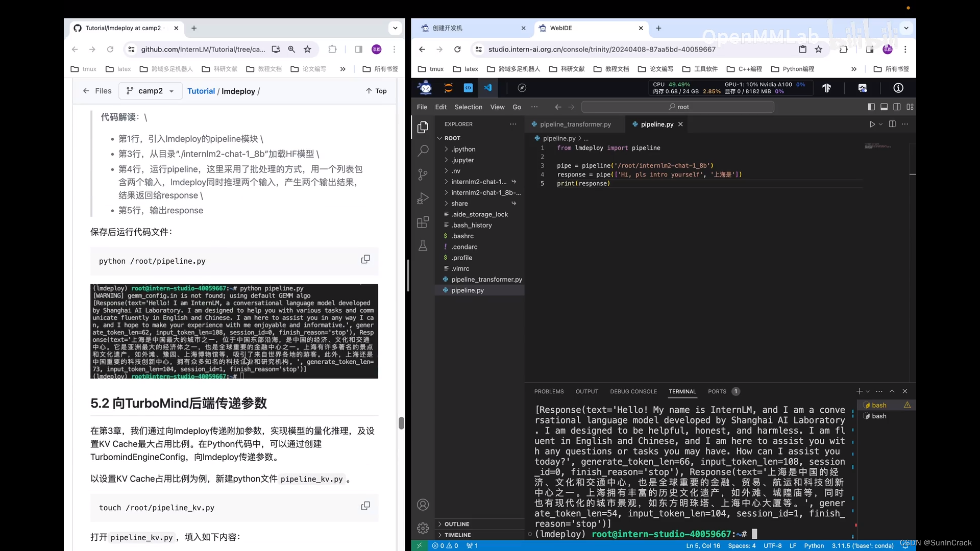Toggle the bottom panel layout button
This screenshot has width=980, height=551.
[884, 107]
